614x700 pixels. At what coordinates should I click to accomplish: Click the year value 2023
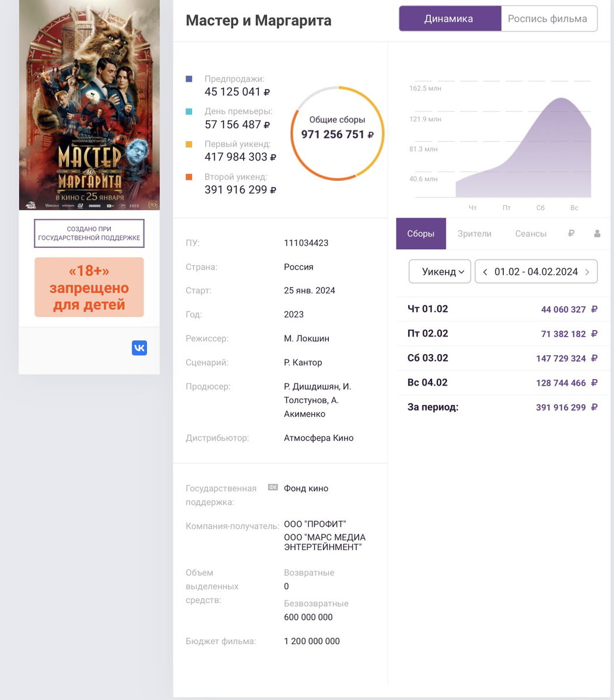click(294, 314)
